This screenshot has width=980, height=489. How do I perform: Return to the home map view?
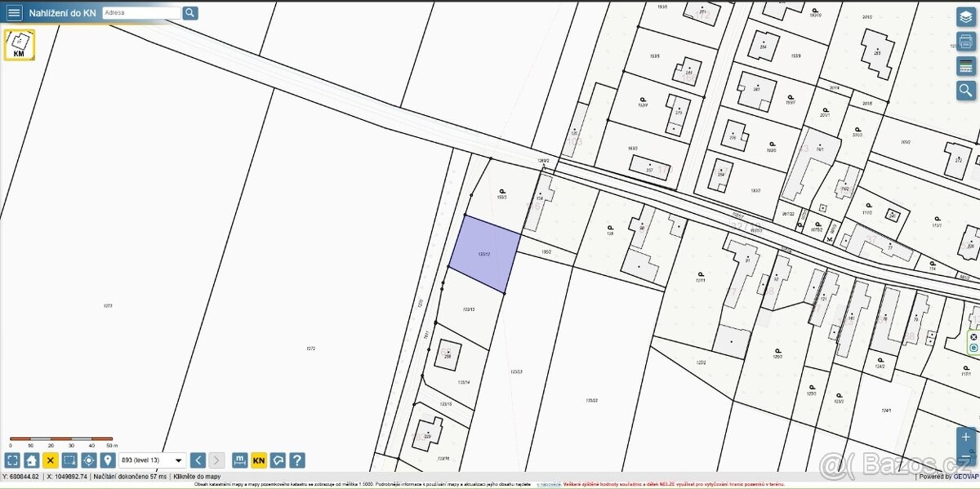(x=31, y=460)
